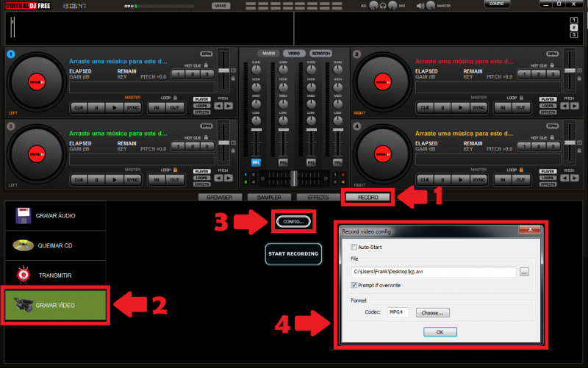The width and height of the screenshot is (588, 368).
Task: Open recording Config button
Action: (293, 222)
